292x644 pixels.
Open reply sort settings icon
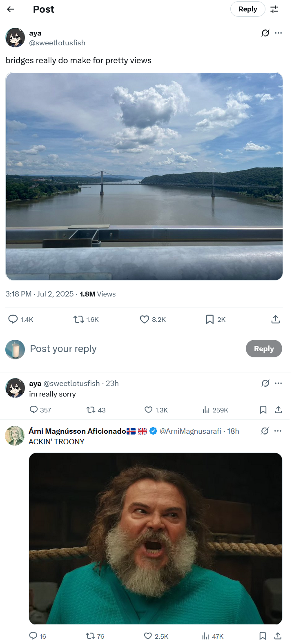[274, 9]
